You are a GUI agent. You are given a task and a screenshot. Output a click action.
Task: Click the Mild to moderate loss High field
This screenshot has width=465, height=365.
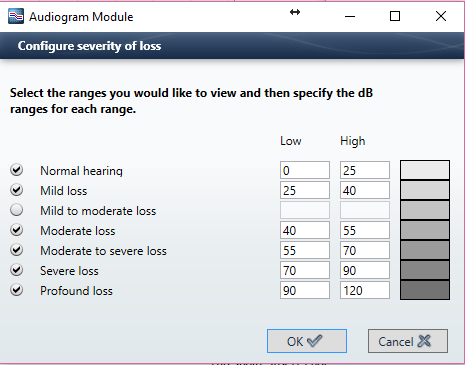365,210
